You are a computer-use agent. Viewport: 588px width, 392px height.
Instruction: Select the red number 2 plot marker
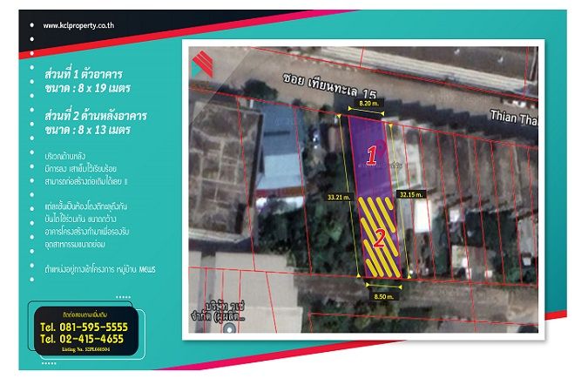(381, 239)
